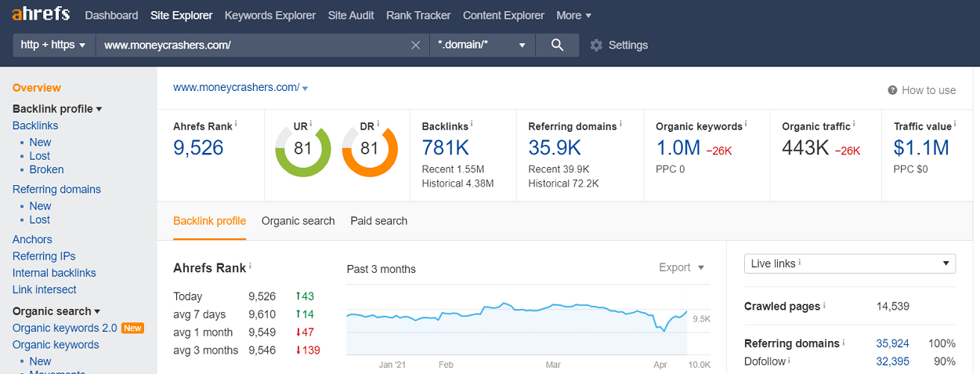Image resolution: width=980 pixels, height=374 pixels.
Task: Click the info icon next to Traffic value
Action: [956, 123]
